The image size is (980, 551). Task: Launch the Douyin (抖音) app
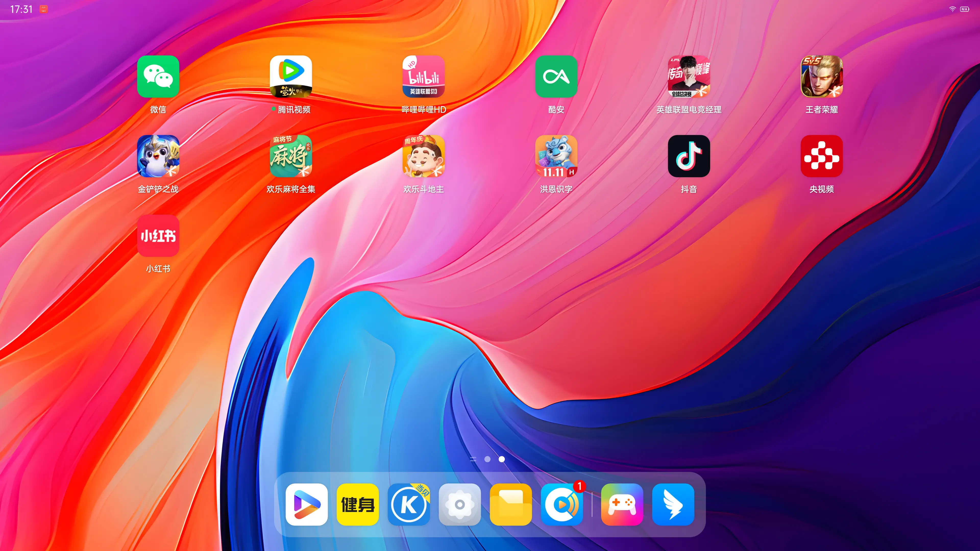tap(689, 156)
